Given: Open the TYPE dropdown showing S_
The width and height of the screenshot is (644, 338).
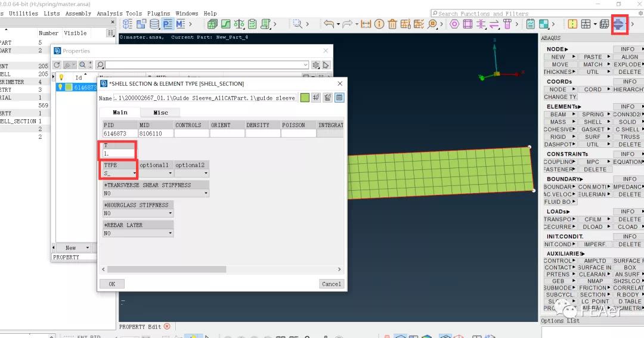Looking at the screenshot, I should (x=120, y=173).
